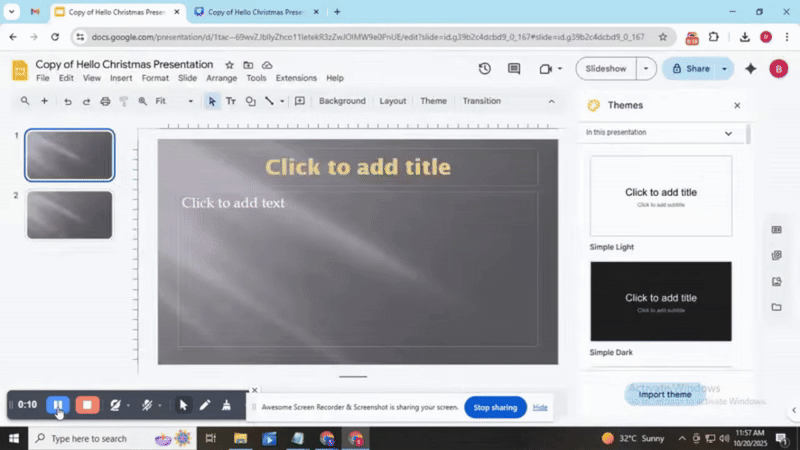Click the print icon in toolbar
The height and width of the screenshot is (450, 800).
[x=105, y=101]
